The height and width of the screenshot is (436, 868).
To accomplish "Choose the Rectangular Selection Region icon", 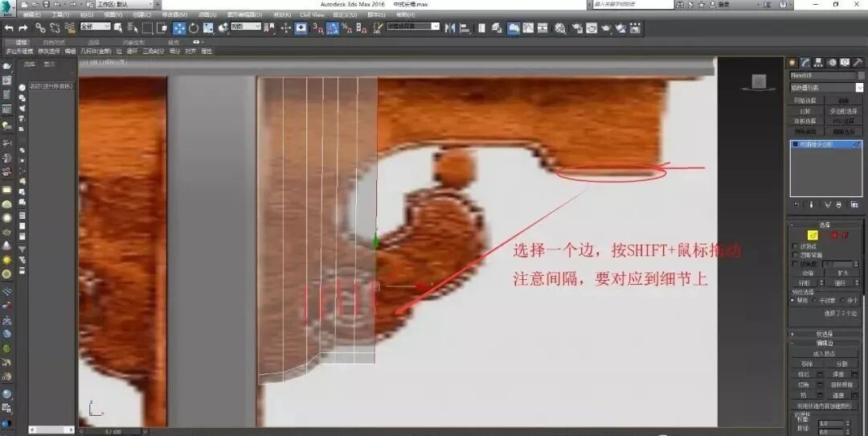I will (147, 27).
